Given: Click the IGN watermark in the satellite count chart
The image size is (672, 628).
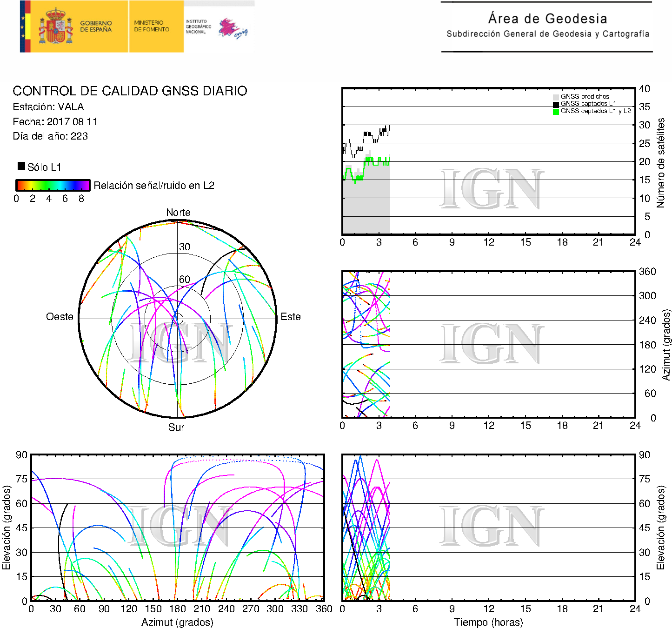Looking at the screenshot, I should click(x=491, y=189).
